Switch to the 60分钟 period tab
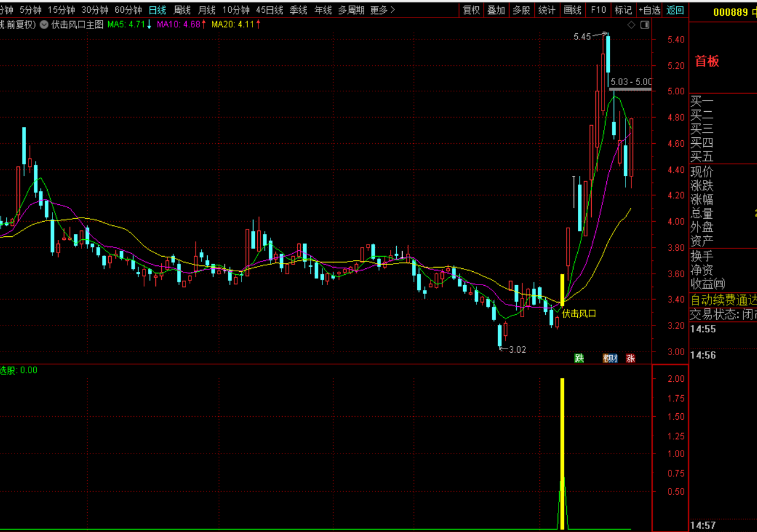Image resolution: width=757 pixels, height=532 pixels. point(128,10)
